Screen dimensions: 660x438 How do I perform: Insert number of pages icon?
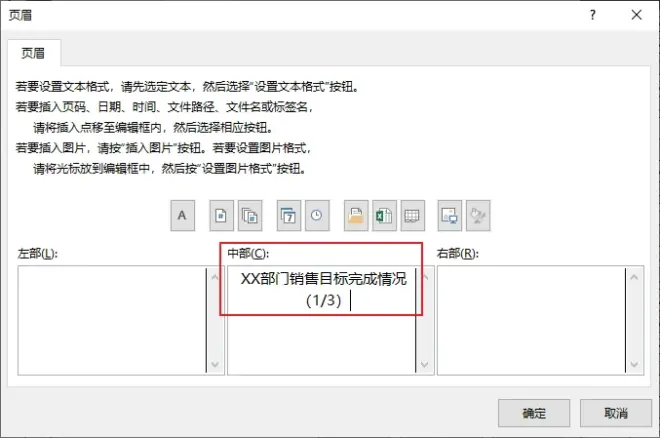click(250, 215)
